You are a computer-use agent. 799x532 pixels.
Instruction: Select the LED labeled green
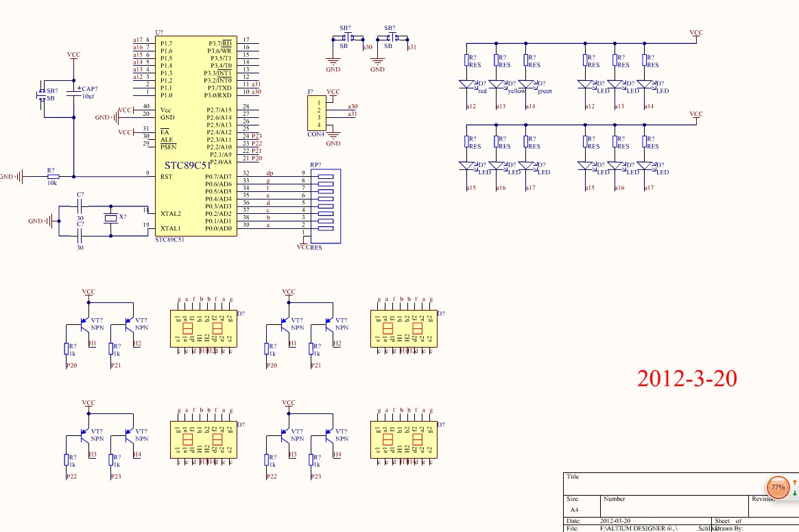[x=525, y=85]
